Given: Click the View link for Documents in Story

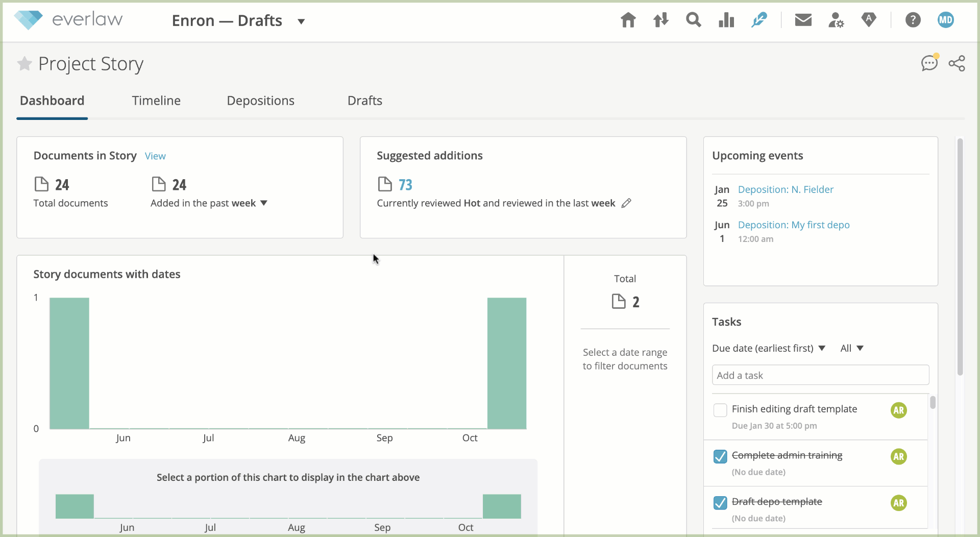Looking at the screenshot, I should [x=155, y=156].
